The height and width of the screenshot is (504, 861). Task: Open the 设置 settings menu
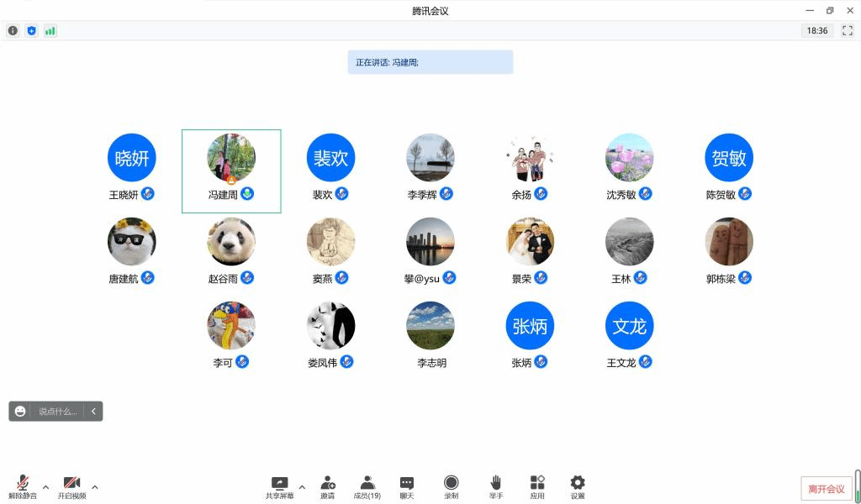[578, 486]
